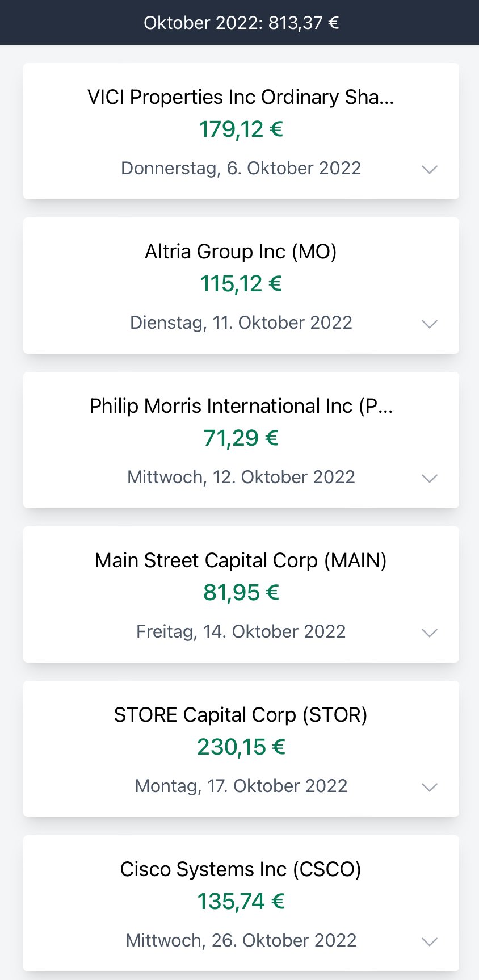
Task: Expand the Philip Morris International chevron
Action: pos(430,478)
